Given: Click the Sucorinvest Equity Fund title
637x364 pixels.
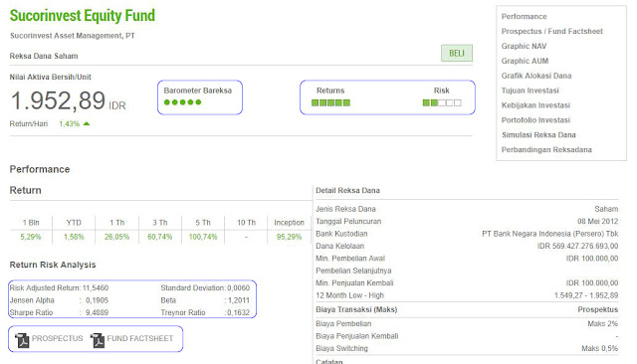Looking at the screenshot, I should click(x=83, y=16).
